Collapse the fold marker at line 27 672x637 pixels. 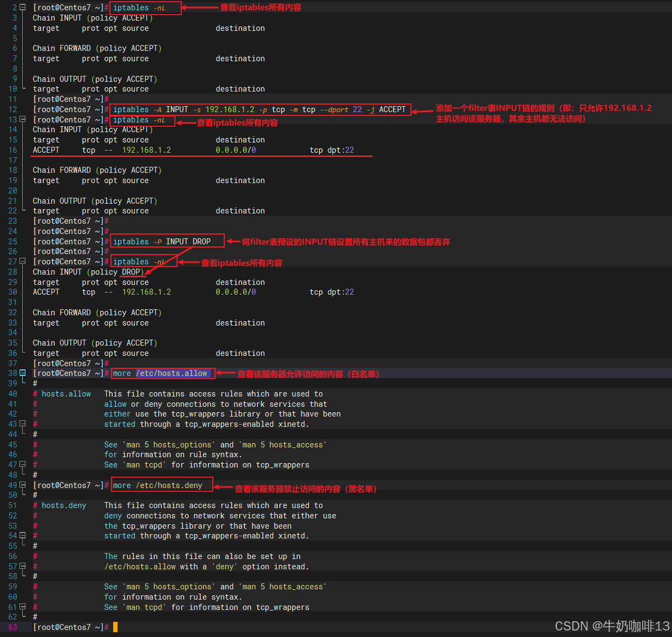(23, 262)
